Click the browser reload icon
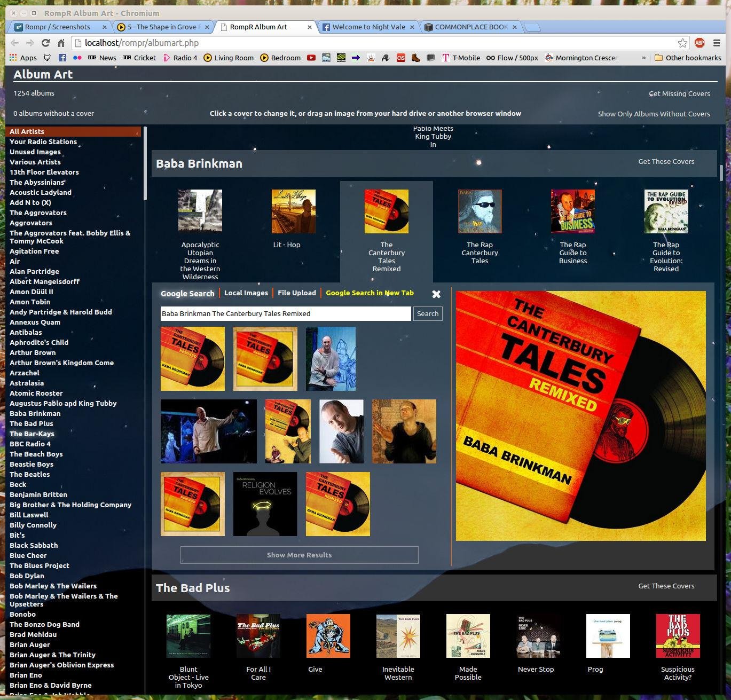This screenshot has height=700, width=731. pyautogui.click(x=46, y=43)
